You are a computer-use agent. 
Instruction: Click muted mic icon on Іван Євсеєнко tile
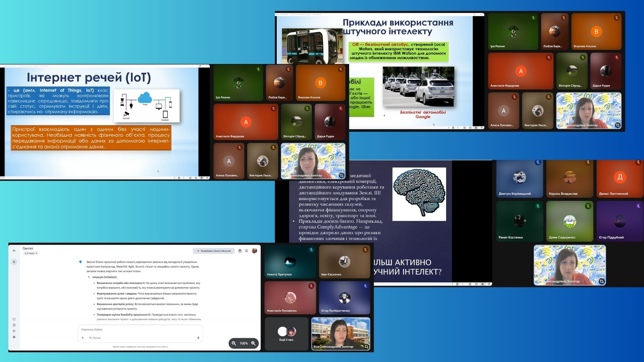[x=365, y=250]
